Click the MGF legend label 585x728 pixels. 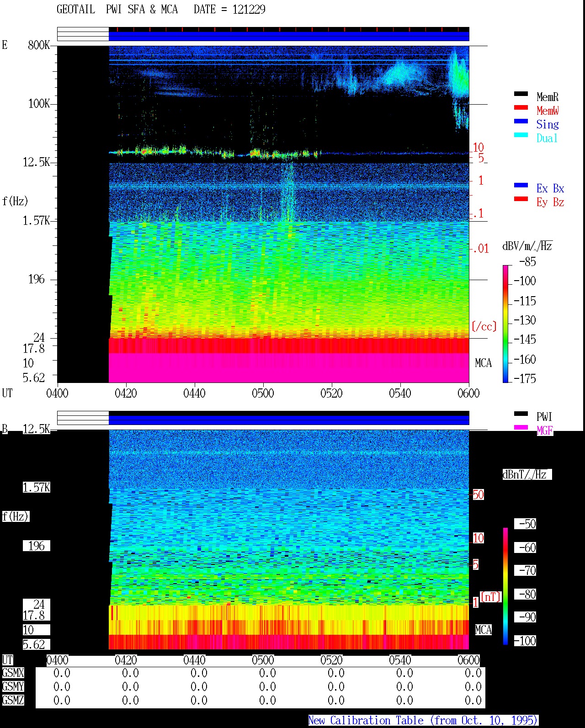pyautogui.click(x=544, y=430)
